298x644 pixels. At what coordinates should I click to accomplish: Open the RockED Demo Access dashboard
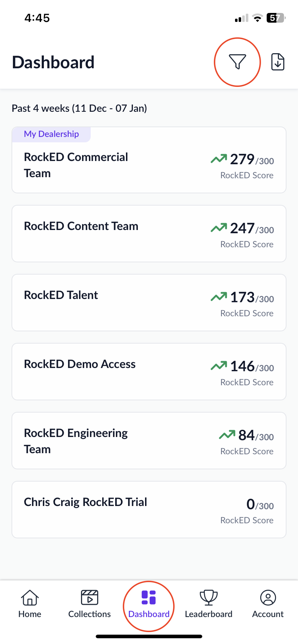click(149, 372)
